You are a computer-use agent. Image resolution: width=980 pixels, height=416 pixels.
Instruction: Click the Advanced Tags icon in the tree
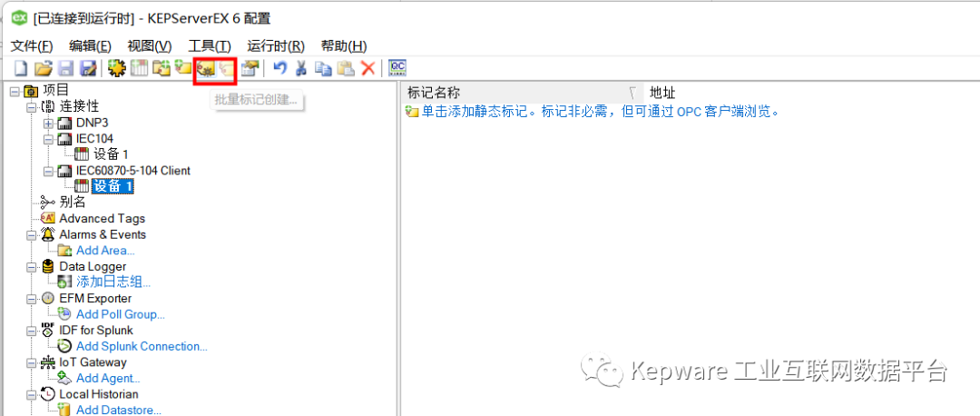48,218
